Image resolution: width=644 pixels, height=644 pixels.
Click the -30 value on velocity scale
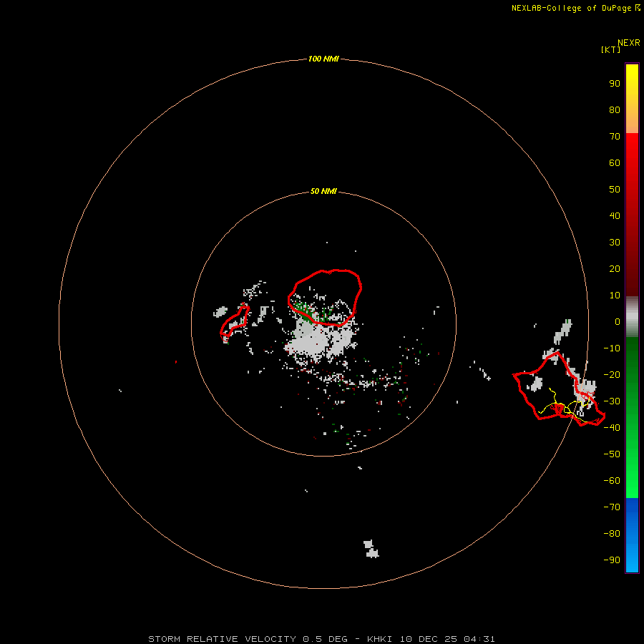[612, 401]
